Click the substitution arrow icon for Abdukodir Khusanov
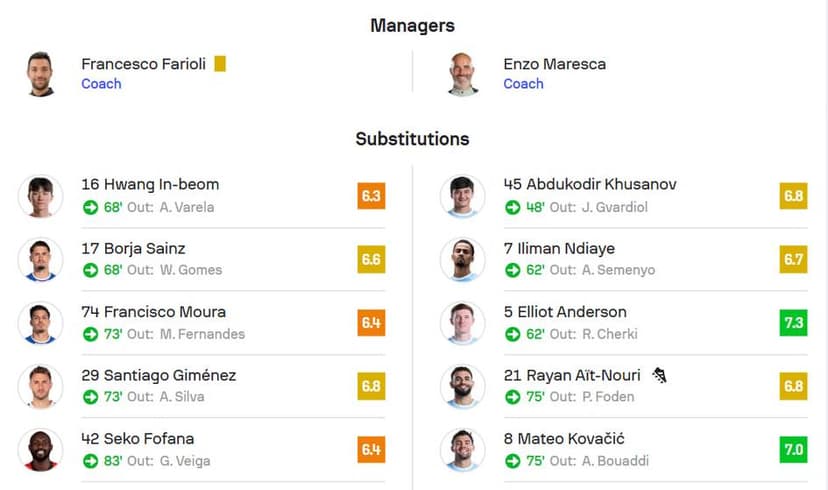This screenshot has height=490, width=828. [x=513, y=208]
